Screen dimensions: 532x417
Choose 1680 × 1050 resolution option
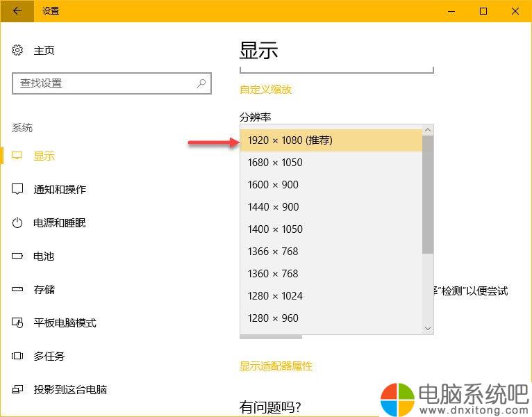331,163
